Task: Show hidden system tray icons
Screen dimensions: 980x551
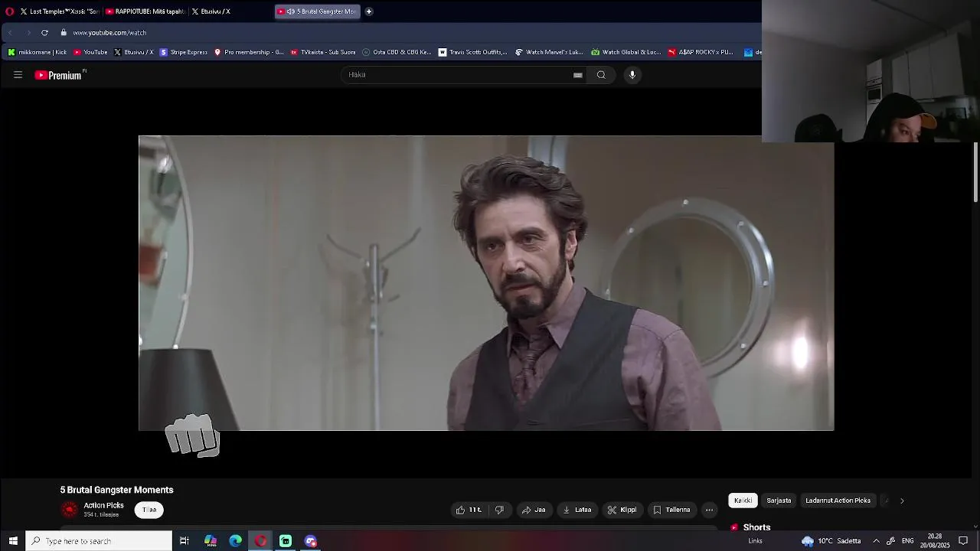Action: coord(876,541)
